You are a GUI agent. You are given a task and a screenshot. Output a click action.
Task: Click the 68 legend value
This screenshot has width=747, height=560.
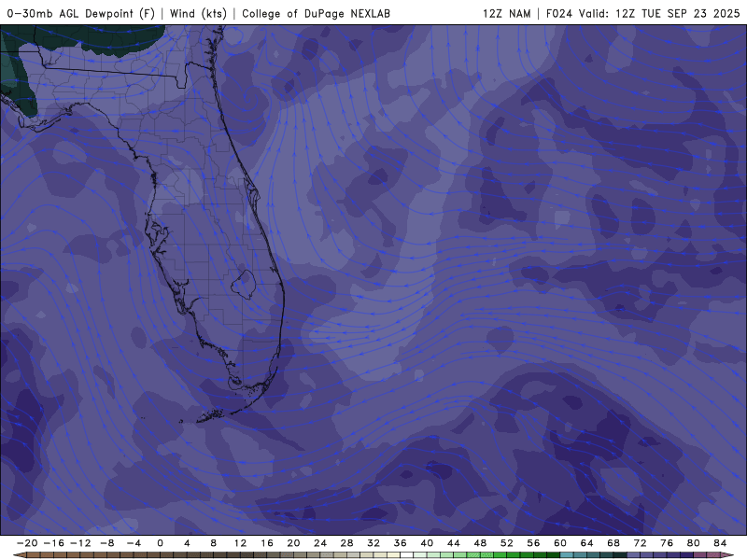pos(613,543)
